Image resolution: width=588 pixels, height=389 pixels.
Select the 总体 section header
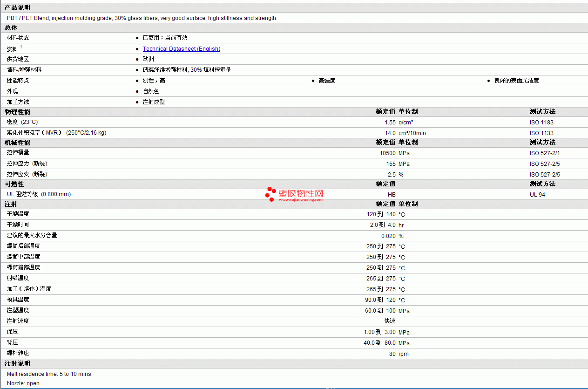(x=11, y=28)
